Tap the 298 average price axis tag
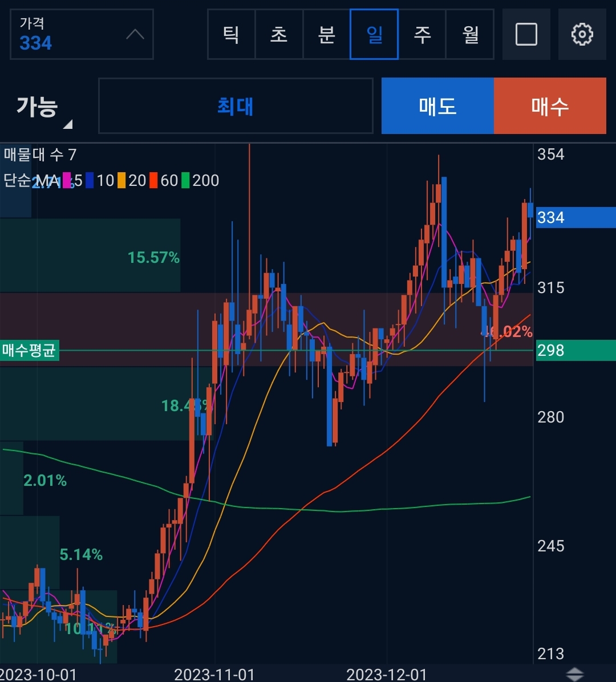This screenshot has height=682, width=616. pyautogui.click(x=576, y=350)
